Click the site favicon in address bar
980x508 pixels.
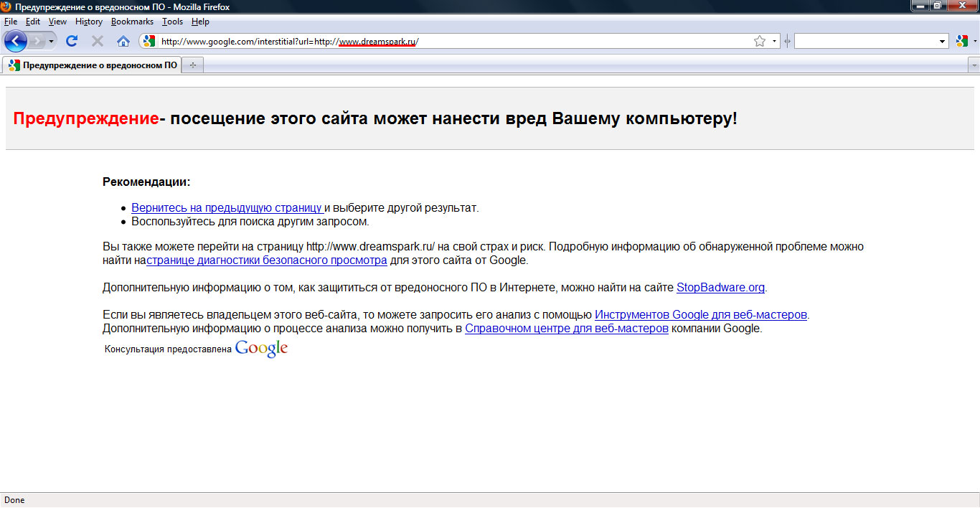click(x=149, y=42)
